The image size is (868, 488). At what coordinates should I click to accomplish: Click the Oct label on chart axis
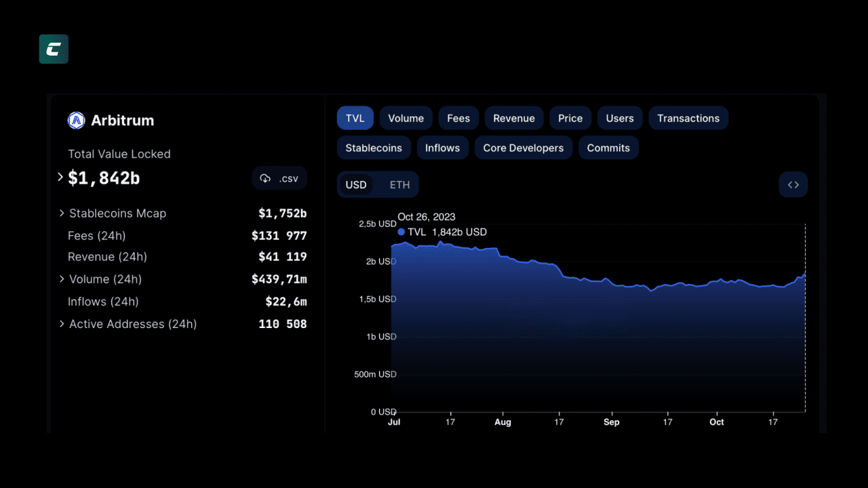tap(717, 422)
